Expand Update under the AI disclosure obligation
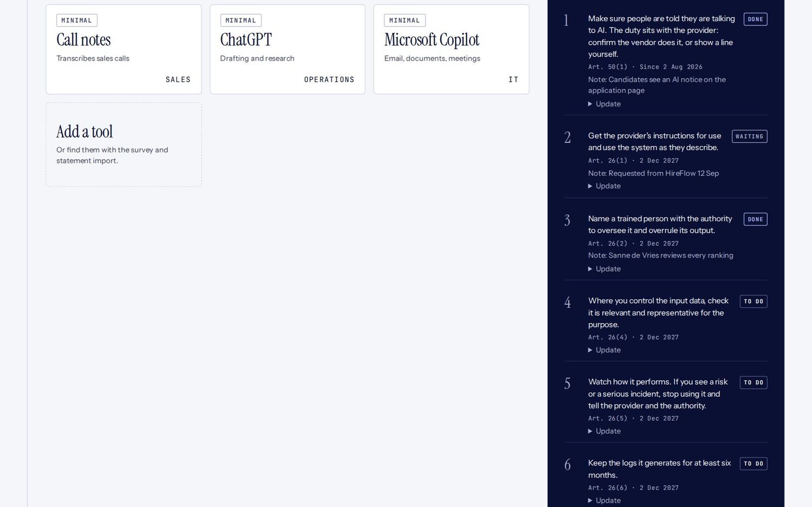This screenshot has width=812, height=507. [x=605, y=104]
